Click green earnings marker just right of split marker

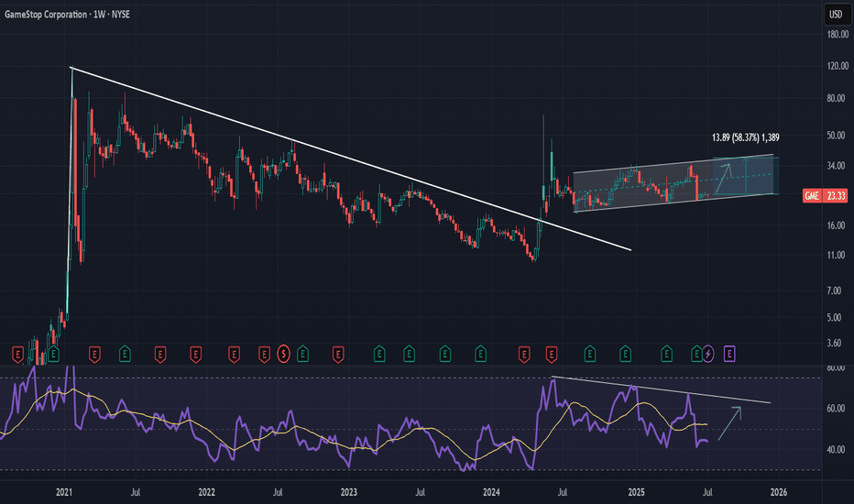(302, 354)
